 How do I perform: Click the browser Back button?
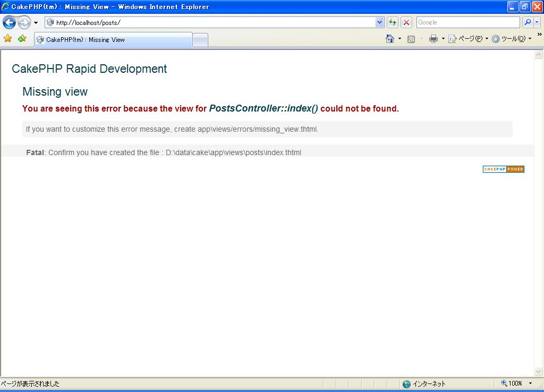[9, 22]
